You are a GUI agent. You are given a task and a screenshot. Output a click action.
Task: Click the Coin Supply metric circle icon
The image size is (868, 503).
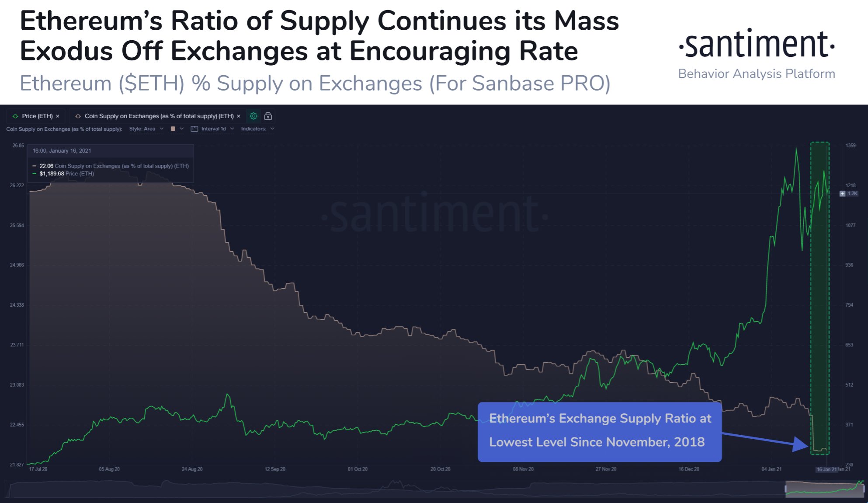[78, 116]
